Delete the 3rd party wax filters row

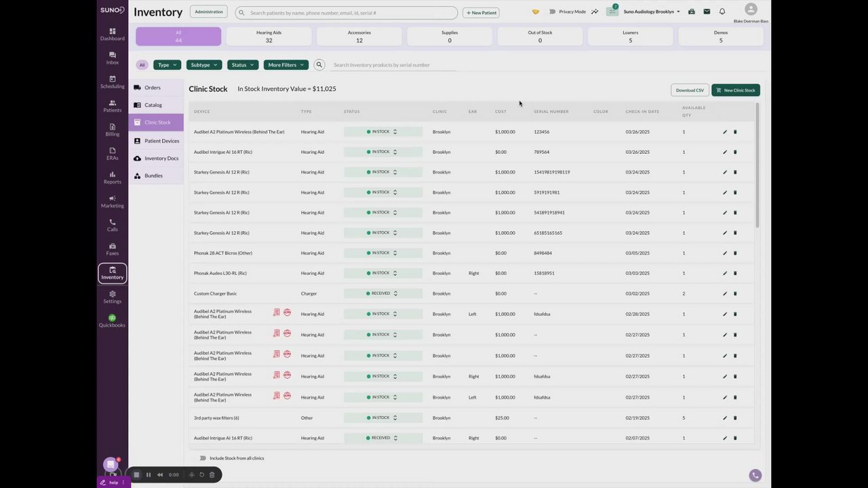pyautogui.click(x=735, y=418)
